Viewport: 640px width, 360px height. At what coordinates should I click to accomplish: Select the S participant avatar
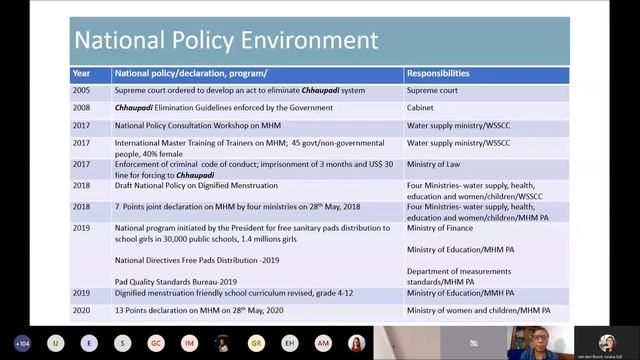[123, 344]
